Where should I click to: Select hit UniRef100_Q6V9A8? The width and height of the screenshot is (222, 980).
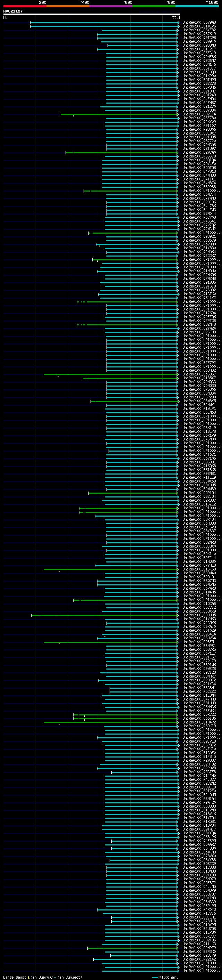pyautogui.click(x=199, y=23)
